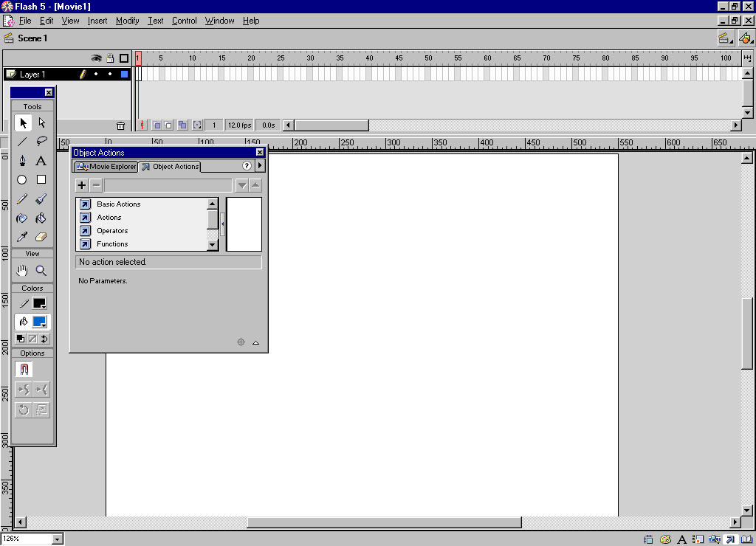The image size is (756, 546).
Task: Toggle Center Frame button in timeline
Action: (x=142, y=125)
